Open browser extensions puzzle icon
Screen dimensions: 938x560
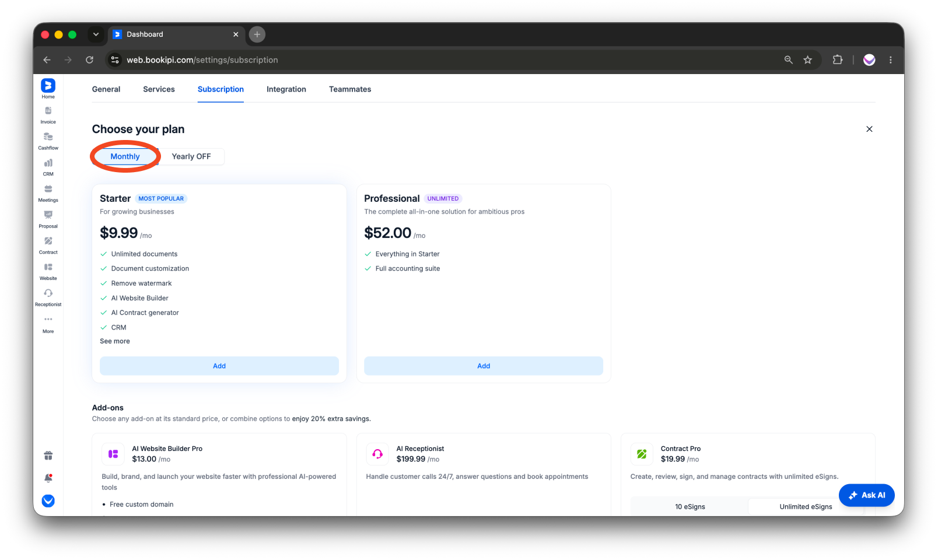[x=838, y=60]
